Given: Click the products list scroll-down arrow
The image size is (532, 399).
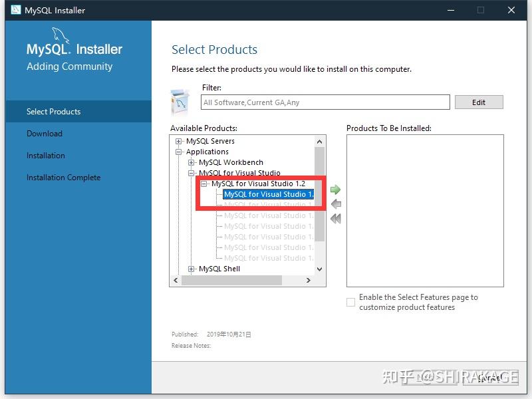Looking at the screenshot, I should tap(319, 269).
